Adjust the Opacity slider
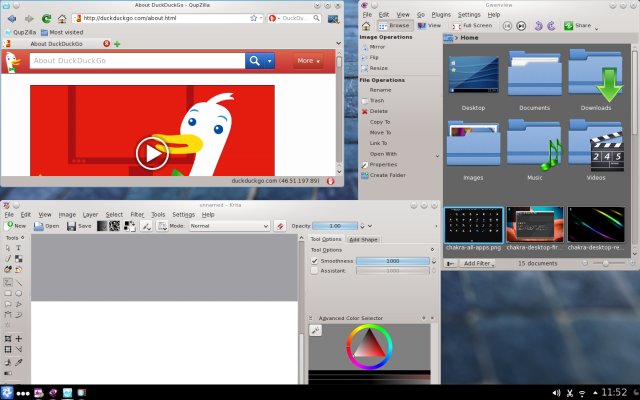 coord(342,226)
